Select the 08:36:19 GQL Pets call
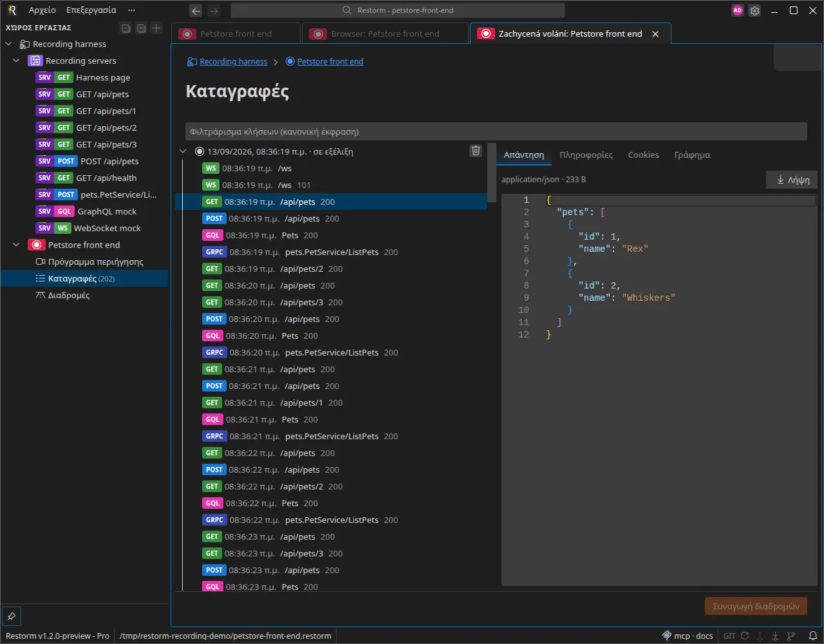The width and height of the screenshot is (824, 644). pyautogui.click(x=331, y=236)
